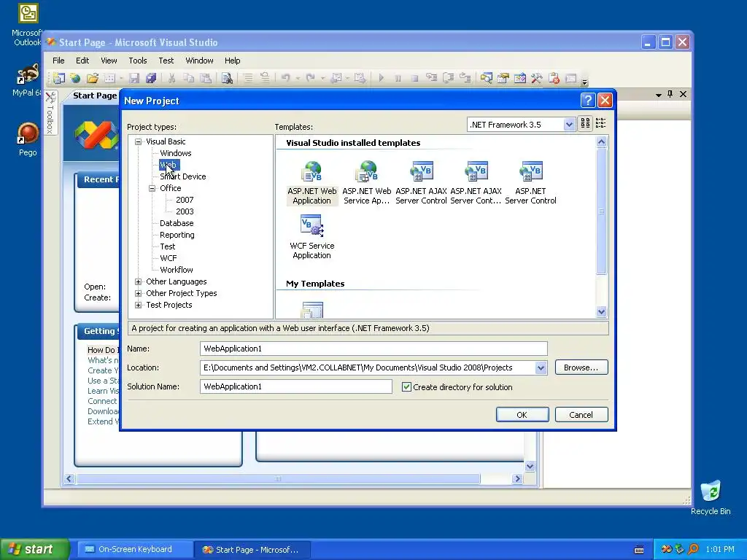
Task: Click the New Web Site globe icon
Action: pyautogui.click(x=75, y=78)
